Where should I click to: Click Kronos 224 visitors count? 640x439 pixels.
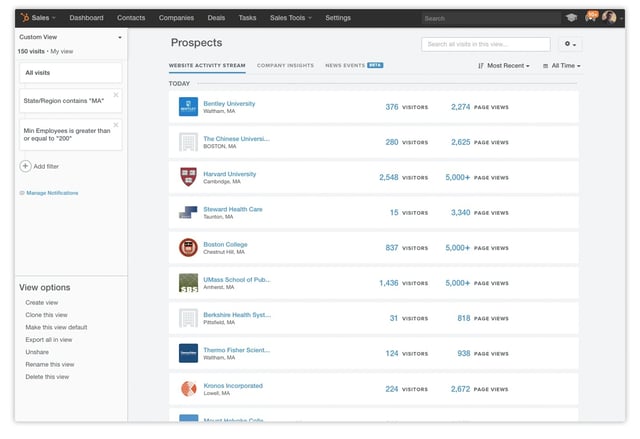(391, 389)
